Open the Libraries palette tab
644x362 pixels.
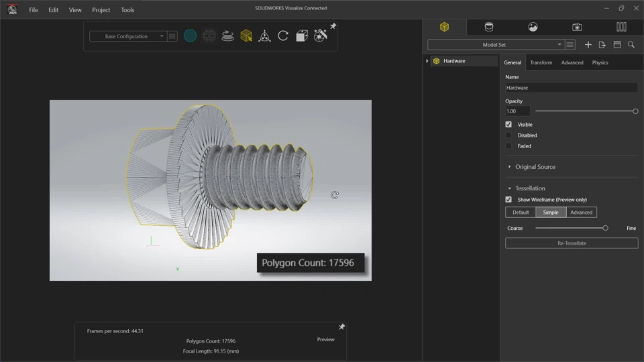[x=621, y=27]
